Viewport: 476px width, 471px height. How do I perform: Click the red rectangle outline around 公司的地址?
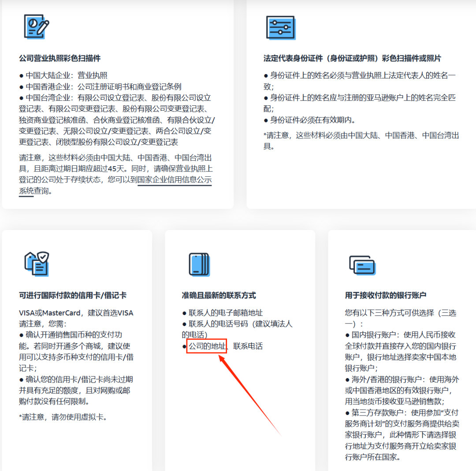pos(207,346)
